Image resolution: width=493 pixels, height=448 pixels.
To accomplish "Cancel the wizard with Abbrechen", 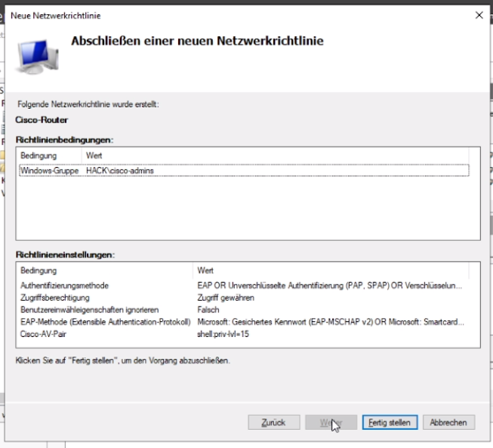I will point(448,422).
